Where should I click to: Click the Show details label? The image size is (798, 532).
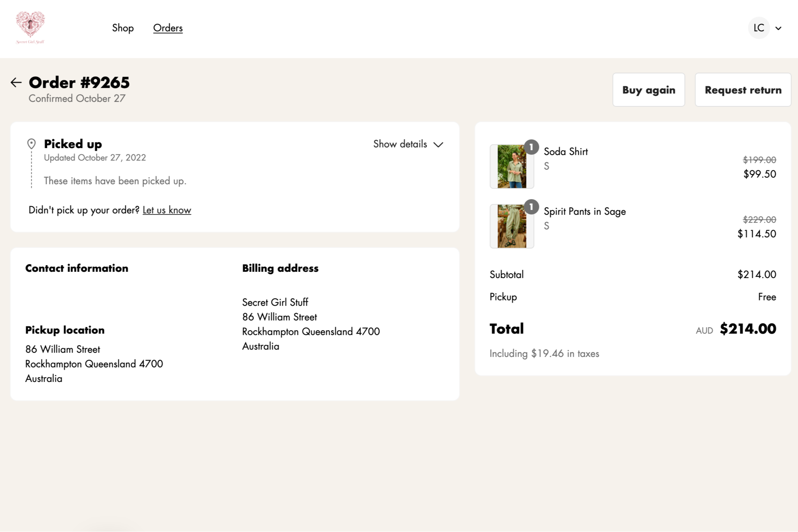coord(400,144)
